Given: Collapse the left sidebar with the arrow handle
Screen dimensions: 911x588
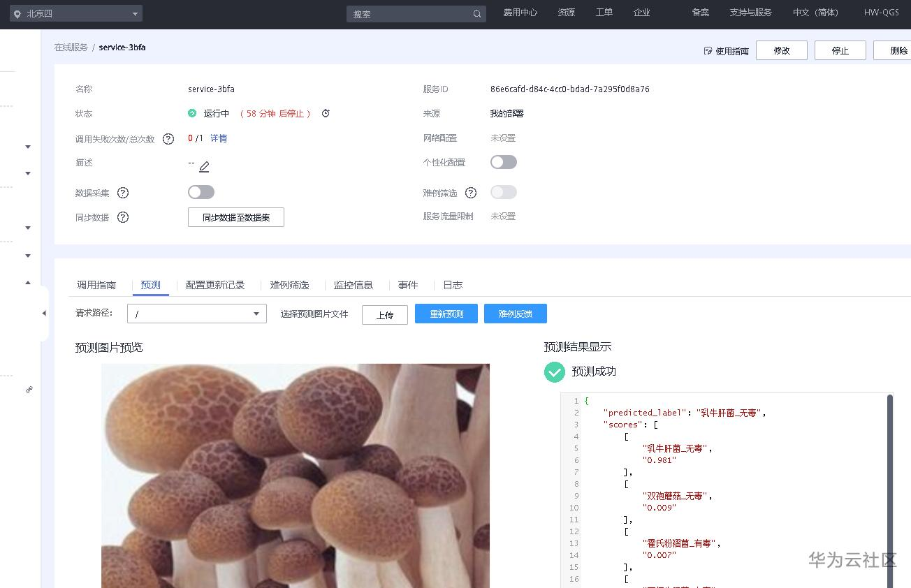Looking at the screenshot, I should (x=44, y=314).
